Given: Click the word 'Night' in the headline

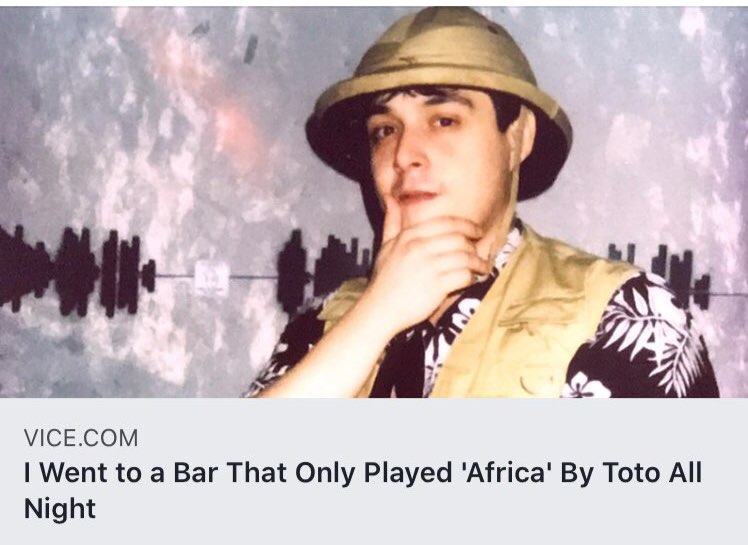Looking at the screenshot, I should 60,508.
